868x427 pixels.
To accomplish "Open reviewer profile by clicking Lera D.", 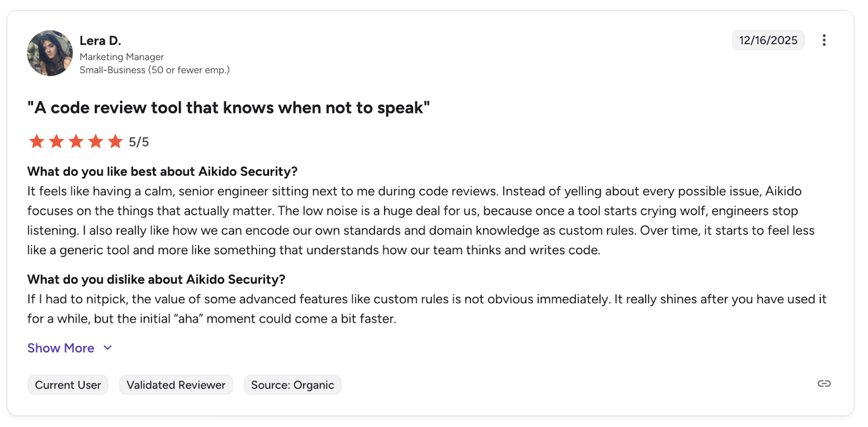I will pyautogui.click(x=100, y=40).
